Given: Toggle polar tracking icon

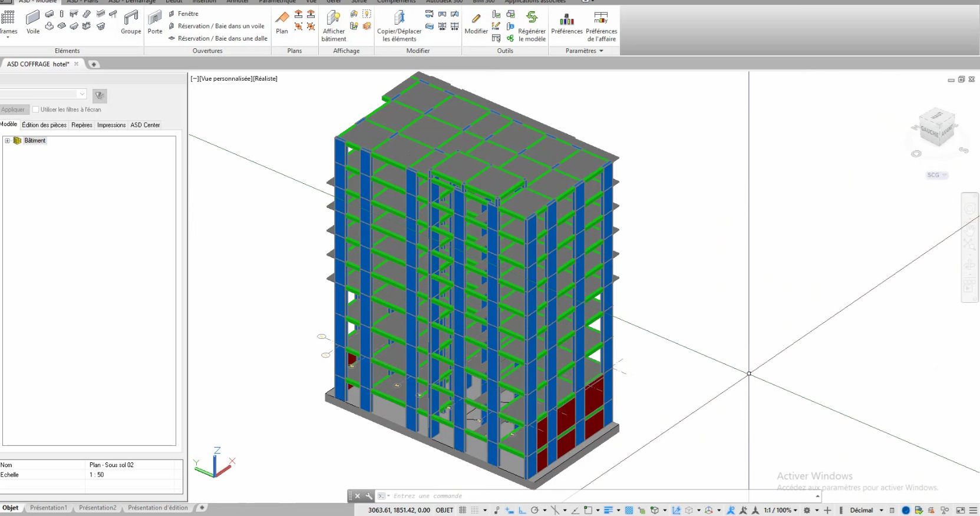Looking at the screenshot, I should tap(534, 510).
